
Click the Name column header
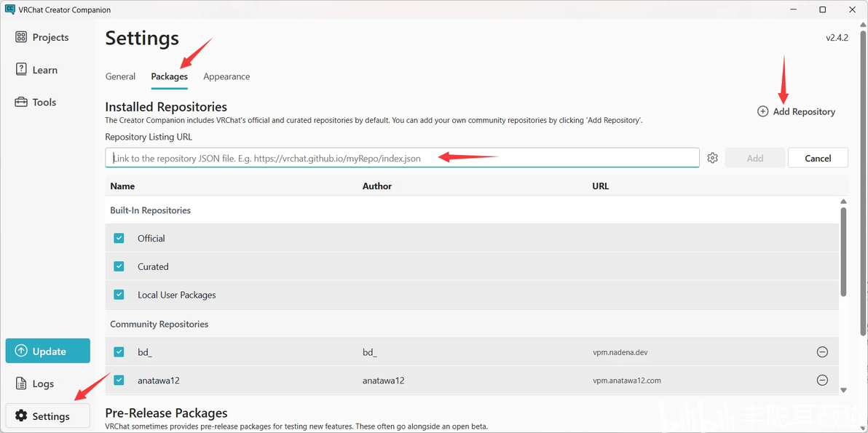(x=122, y=186)
